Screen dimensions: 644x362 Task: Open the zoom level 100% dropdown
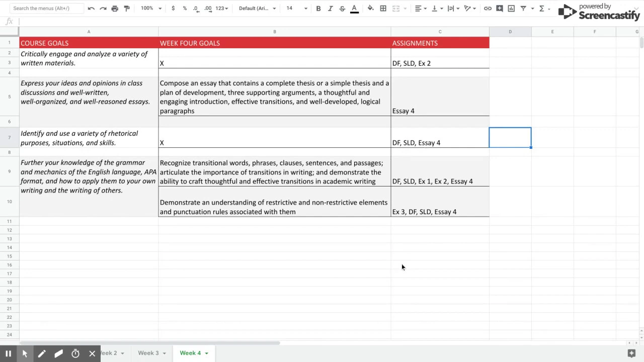[x=151, y=9]
